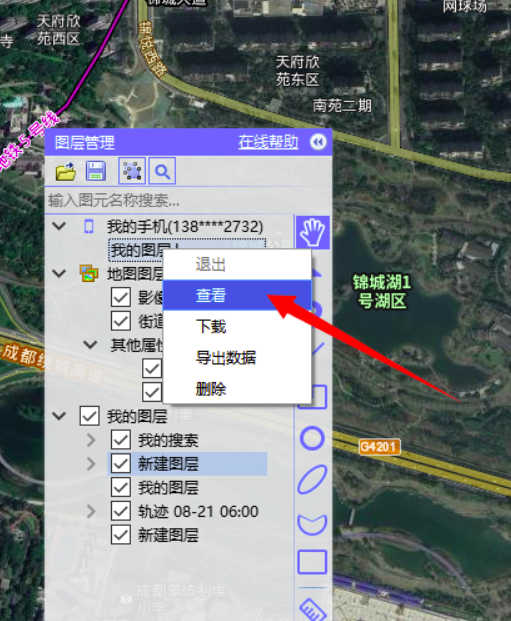This screenshot has height=621, width=511.
Task: Choose the ellipse drawing tool
Action: (x=312, y=480)
